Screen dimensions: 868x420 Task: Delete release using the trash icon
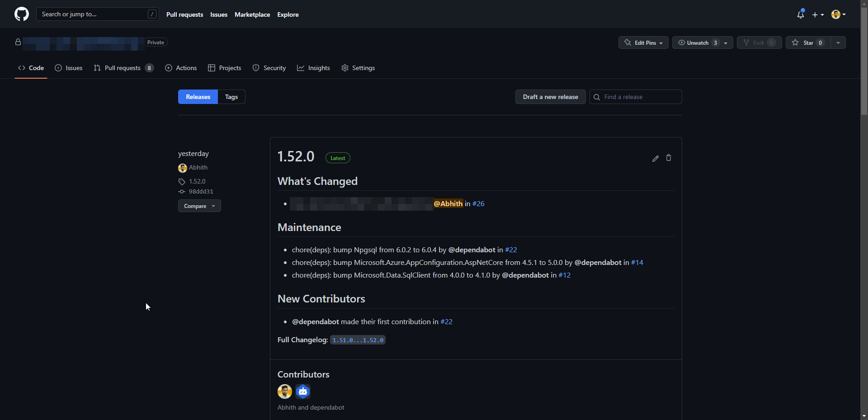click(669, 158)
